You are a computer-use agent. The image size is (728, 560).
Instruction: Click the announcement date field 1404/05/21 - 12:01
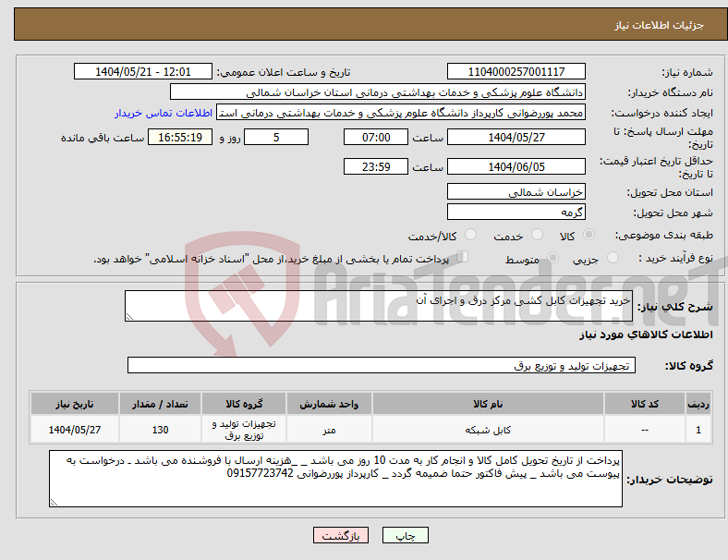pyautogui.click(x=143, y=71)
